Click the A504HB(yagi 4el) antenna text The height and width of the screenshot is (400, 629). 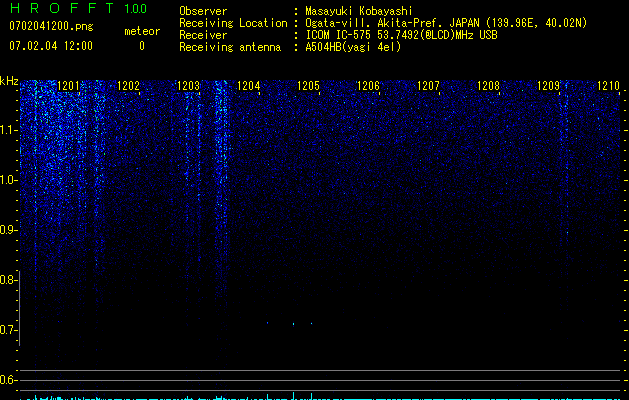[353, 47]
